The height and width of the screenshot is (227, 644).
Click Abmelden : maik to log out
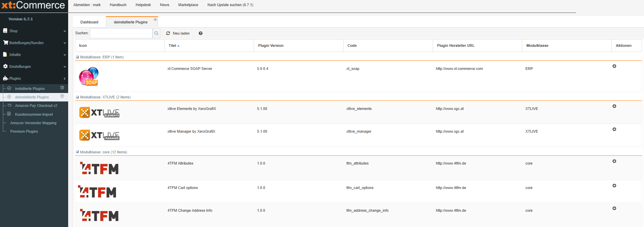tap(87, 5)
